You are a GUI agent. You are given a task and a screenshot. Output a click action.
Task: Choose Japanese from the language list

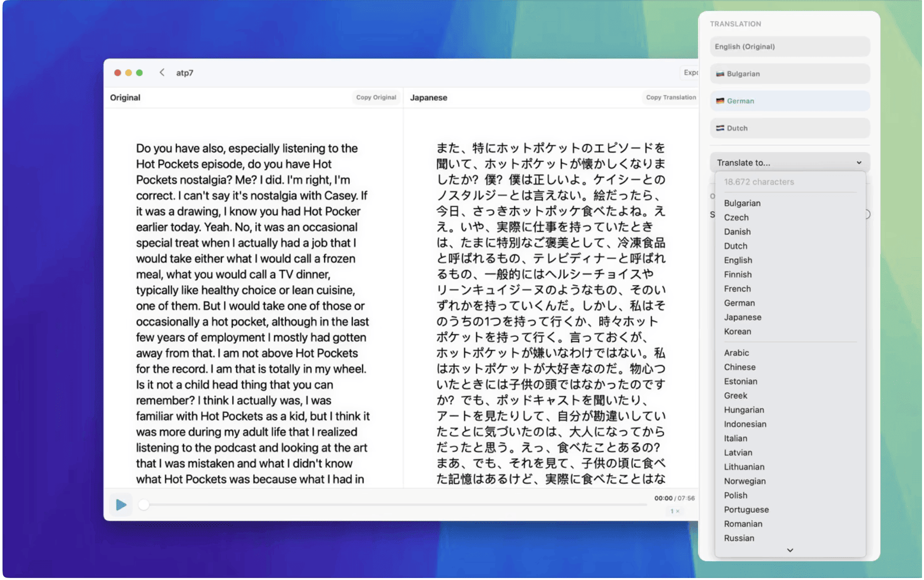[742, 317]
